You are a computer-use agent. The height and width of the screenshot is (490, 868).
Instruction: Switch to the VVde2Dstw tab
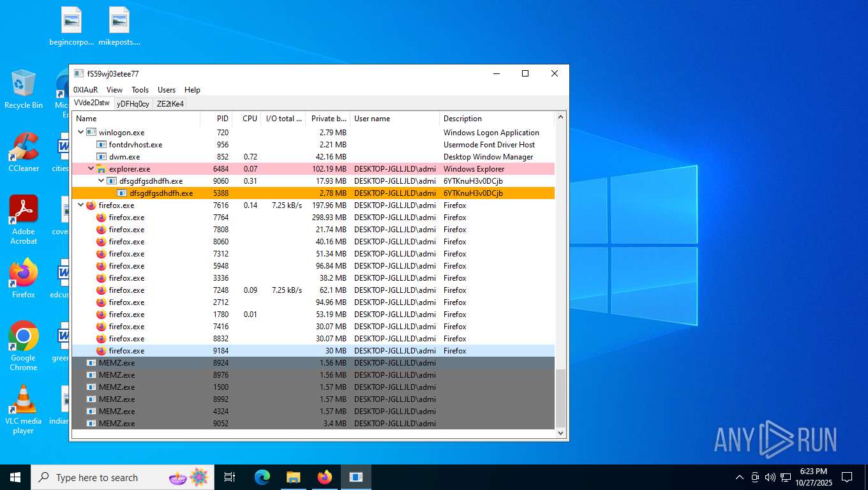click(x=92, y=103)
